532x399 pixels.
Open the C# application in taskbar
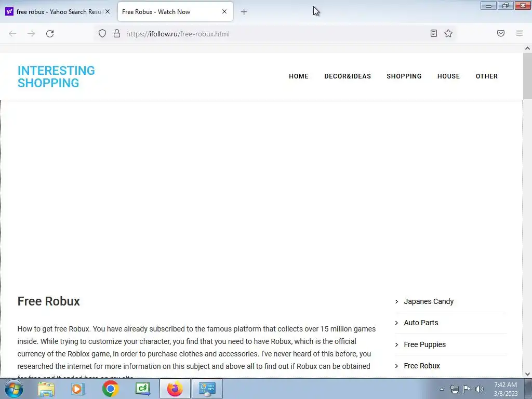coord(142,389)
